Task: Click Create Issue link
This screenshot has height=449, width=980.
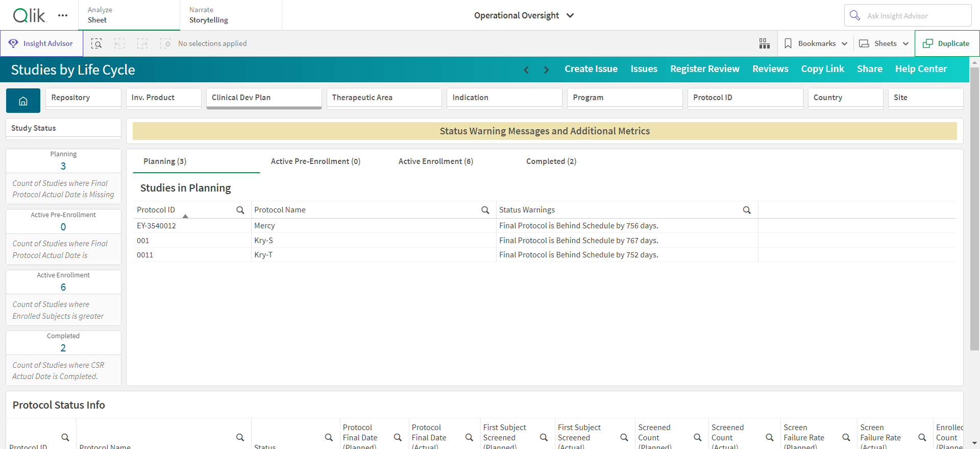Action: point(591,69)
